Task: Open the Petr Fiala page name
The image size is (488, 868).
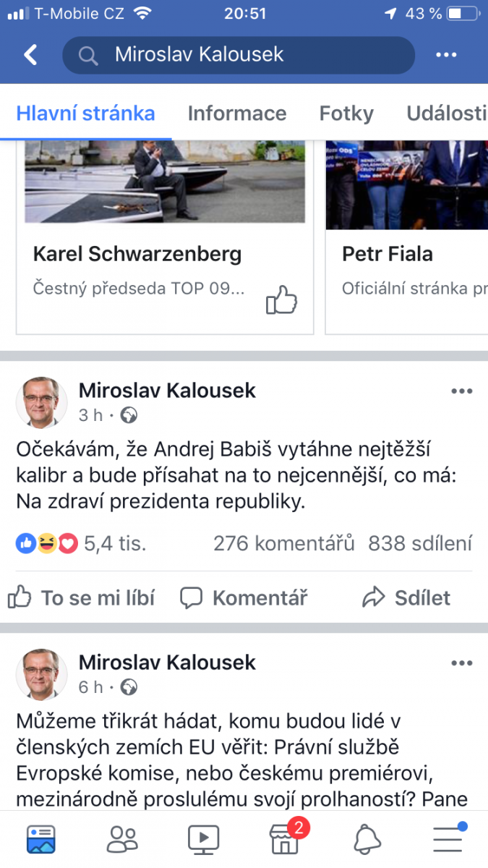Action: [388, 254]
